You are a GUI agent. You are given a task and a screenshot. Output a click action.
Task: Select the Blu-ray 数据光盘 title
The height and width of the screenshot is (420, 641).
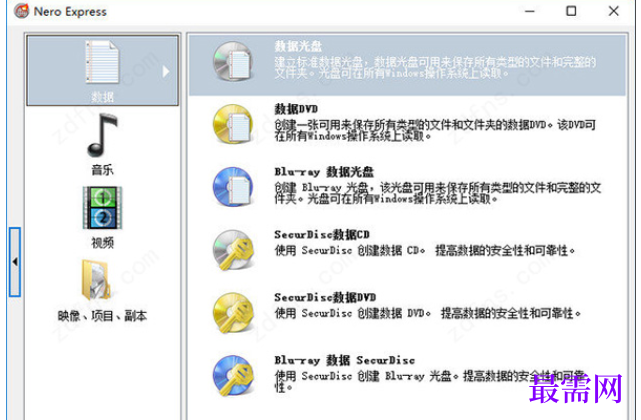324,172
